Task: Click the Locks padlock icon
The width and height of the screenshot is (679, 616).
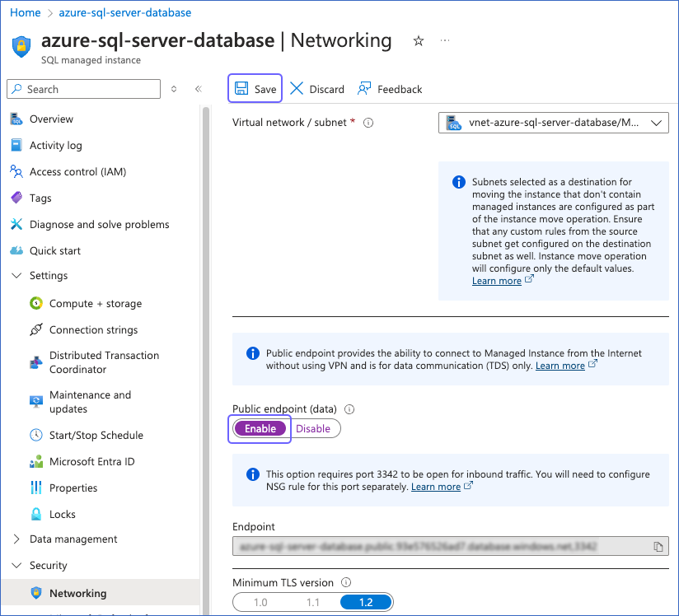Action: coord(36,514)
